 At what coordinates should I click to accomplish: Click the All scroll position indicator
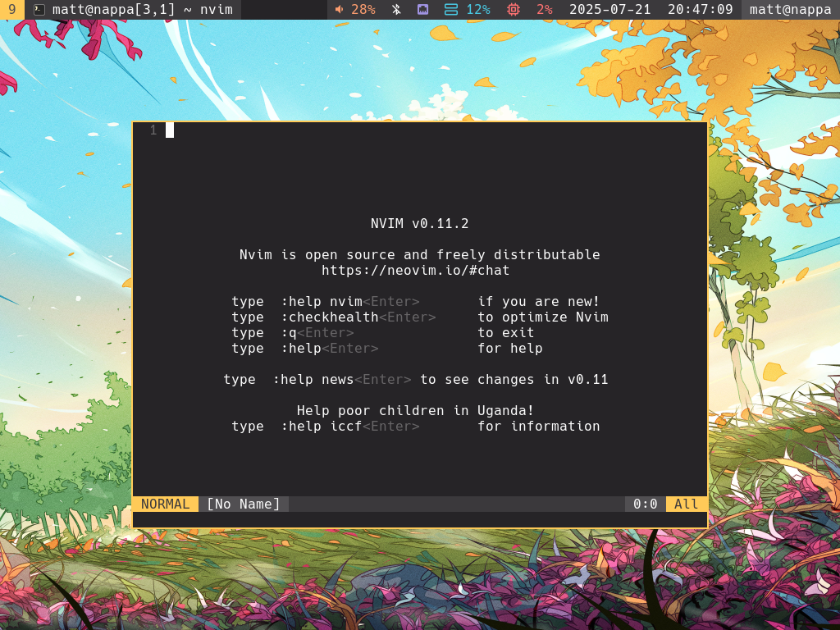click(x=687, y=504)
